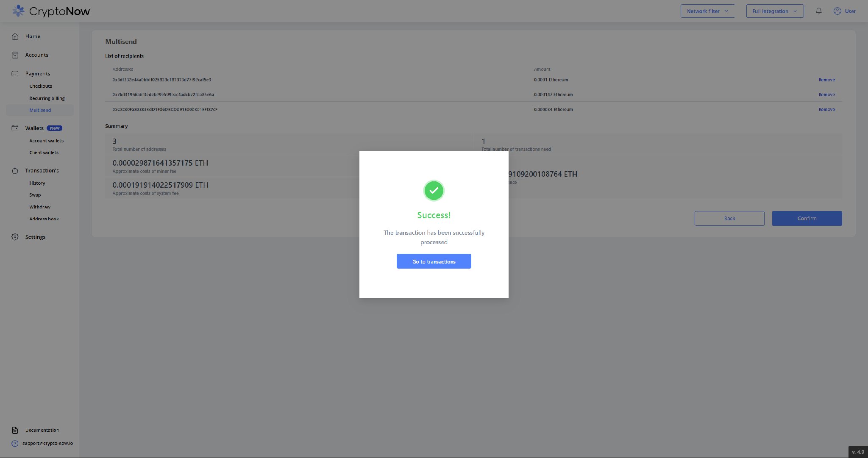Click Wallets section label
The height and width of the screenshot is (458, 868).
[x=34, y=128]
